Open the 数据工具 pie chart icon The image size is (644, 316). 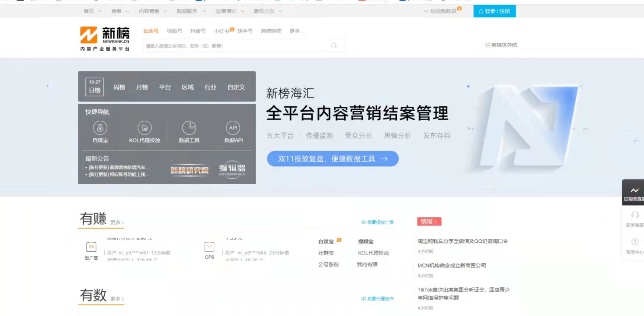pos(189,128)
